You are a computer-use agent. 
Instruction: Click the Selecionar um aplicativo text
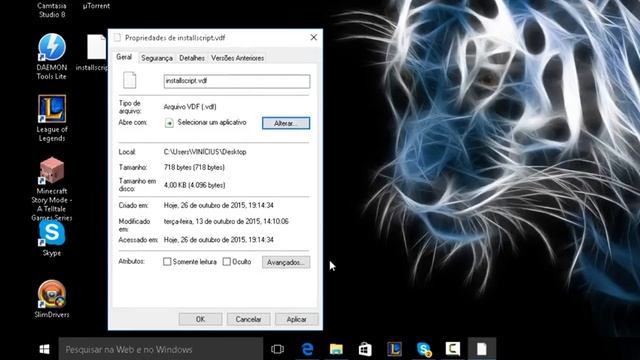(x=212, y=122)
